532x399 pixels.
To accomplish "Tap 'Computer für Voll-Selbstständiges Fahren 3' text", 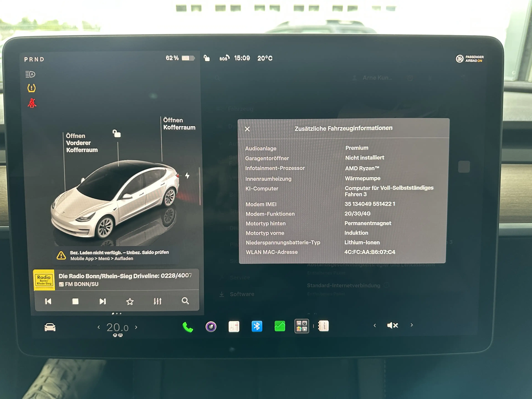I will [389, 191].
